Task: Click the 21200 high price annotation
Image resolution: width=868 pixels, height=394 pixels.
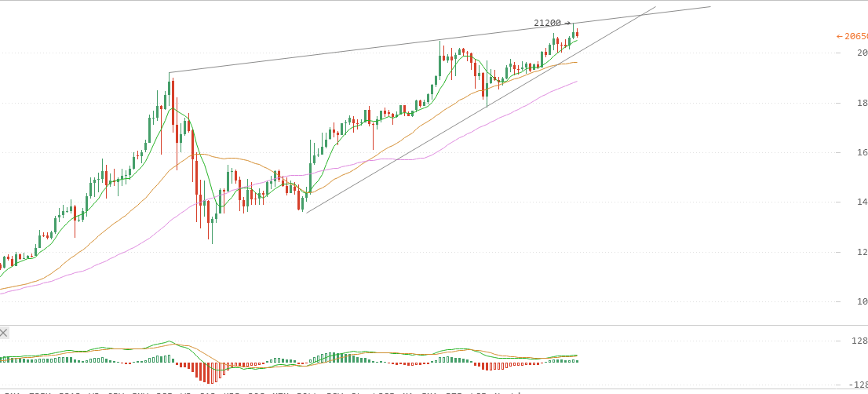Action: pyautogui.click(x=547, y=23)
